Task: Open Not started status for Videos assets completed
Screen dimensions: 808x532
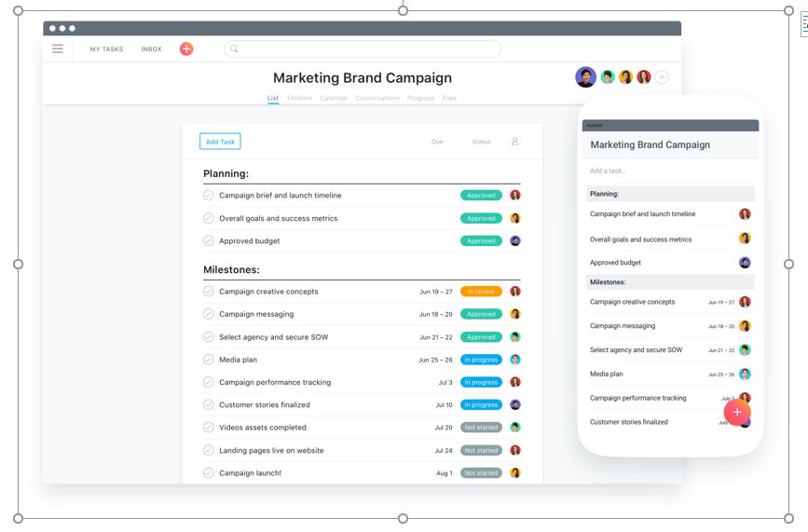Action: pyautogui.click(x=481, y=428)
